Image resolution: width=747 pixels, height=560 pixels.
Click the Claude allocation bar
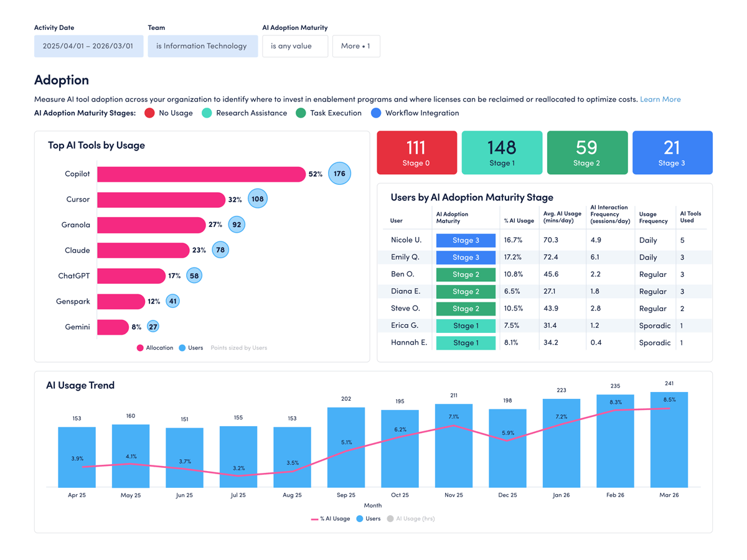[x=143, y=250]
